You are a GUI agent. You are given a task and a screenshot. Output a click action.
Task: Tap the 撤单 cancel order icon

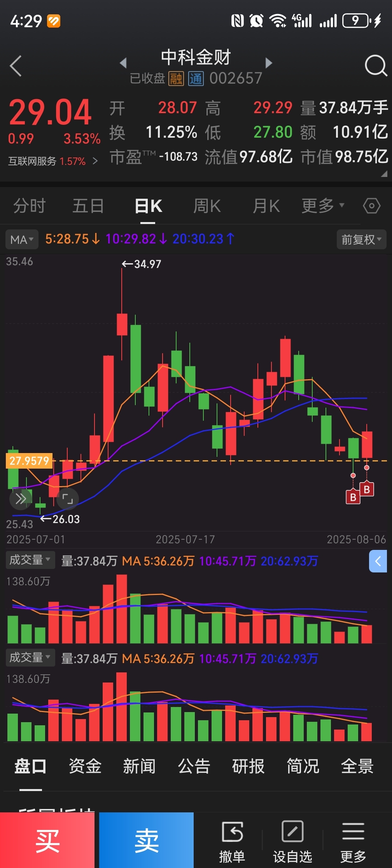[233, 832]
